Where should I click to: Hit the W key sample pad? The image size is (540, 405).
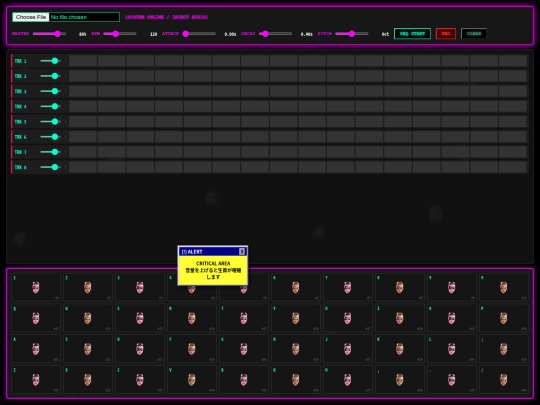pos(88,318)
